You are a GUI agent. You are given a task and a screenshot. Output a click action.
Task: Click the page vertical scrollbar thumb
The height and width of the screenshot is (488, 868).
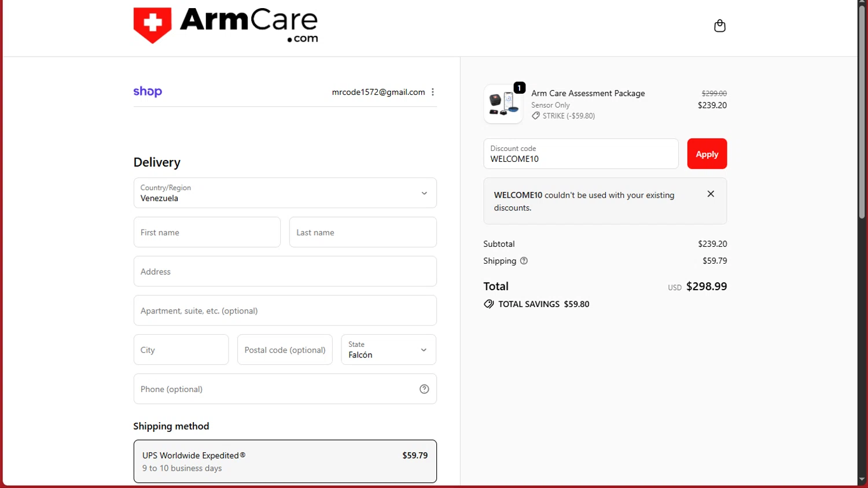point(862,112)
